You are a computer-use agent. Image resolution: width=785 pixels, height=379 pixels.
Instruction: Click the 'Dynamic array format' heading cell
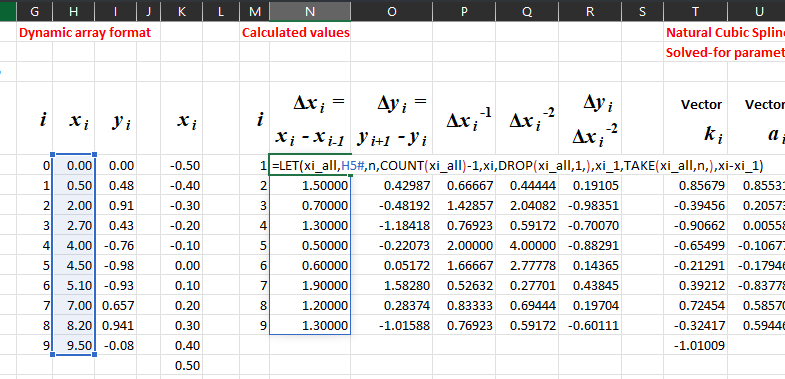(x=85, y=33)
